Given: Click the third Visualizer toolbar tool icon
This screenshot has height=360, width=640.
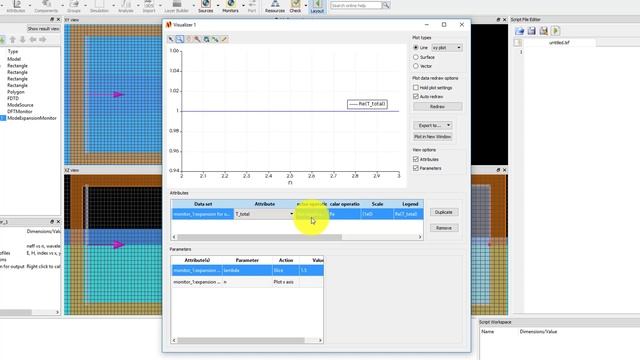Looking at the screenshot, I should pos(189,39).
